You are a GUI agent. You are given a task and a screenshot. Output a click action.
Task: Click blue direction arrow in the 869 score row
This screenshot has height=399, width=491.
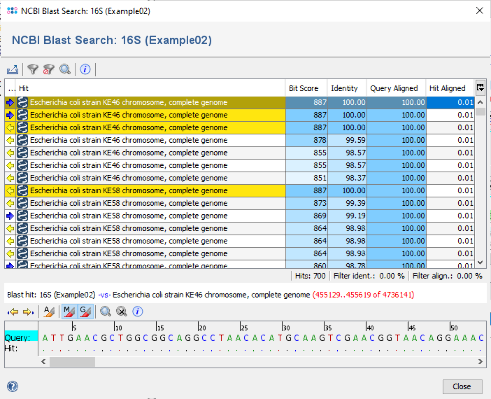click(10, 216)
